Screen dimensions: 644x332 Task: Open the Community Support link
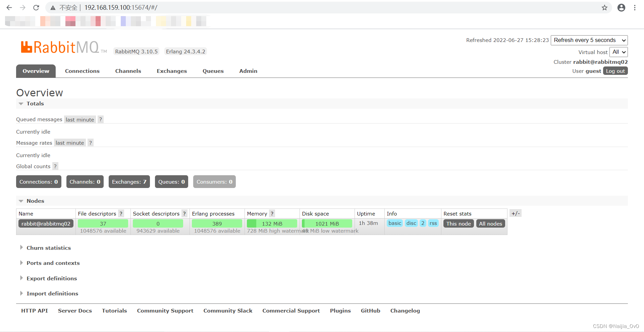click(x=165, y=311)
